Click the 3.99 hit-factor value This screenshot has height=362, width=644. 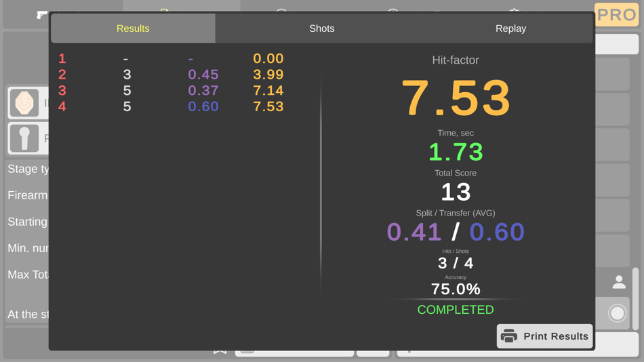tap(268, 75)
